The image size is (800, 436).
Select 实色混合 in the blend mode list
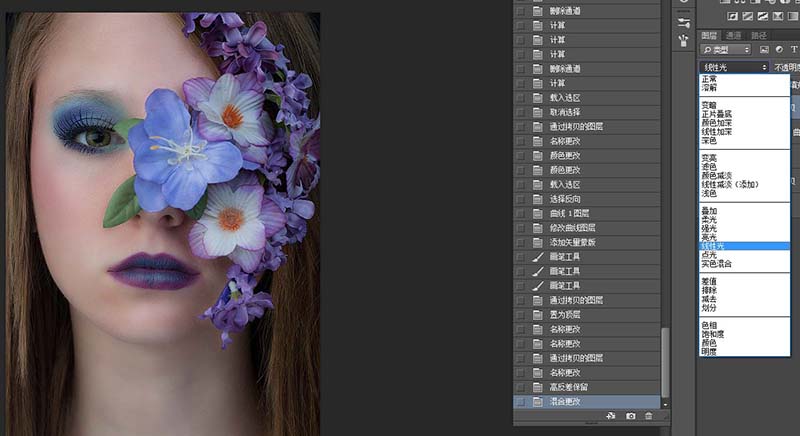716,264
